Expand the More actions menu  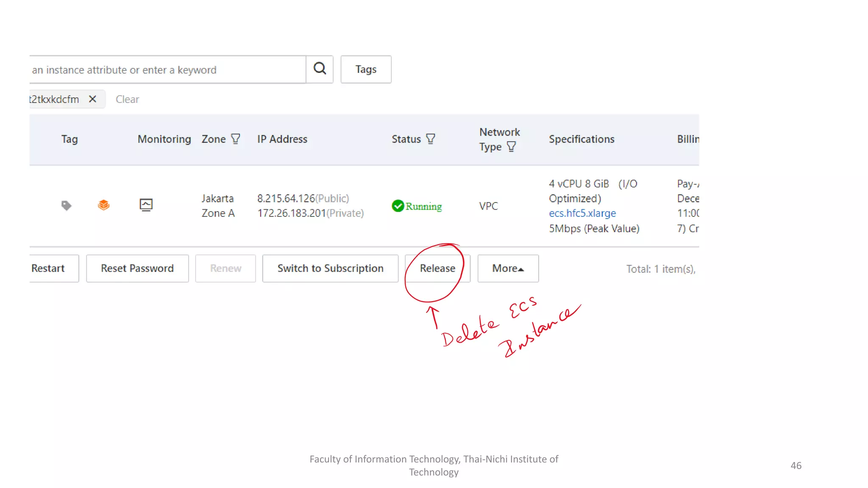pyautogui.click(x=508, y=269)
